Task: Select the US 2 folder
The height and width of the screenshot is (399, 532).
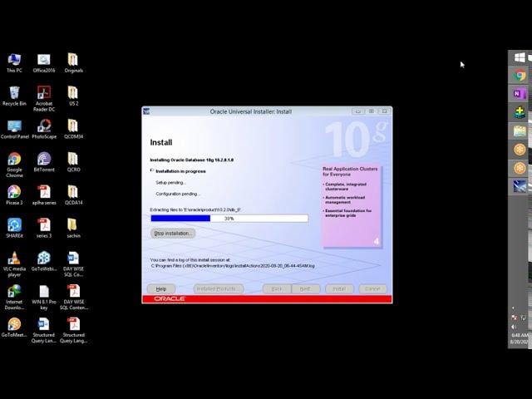Action: pyautogui.click(x=74, y=96)
